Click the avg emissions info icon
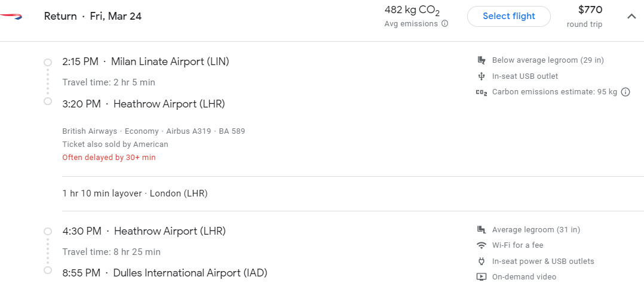 click(444, 24)
